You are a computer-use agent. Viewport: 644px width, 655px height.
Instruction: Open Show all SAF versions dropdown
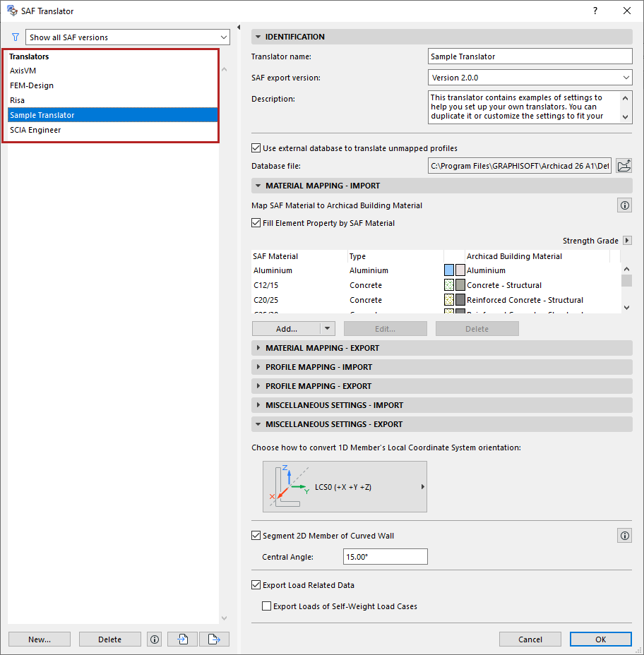128,37
